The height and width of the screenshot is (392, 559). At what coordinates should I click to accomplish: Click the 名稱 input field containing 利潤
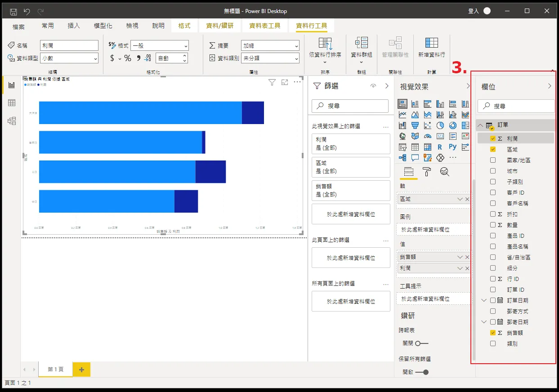coord(69,45)
